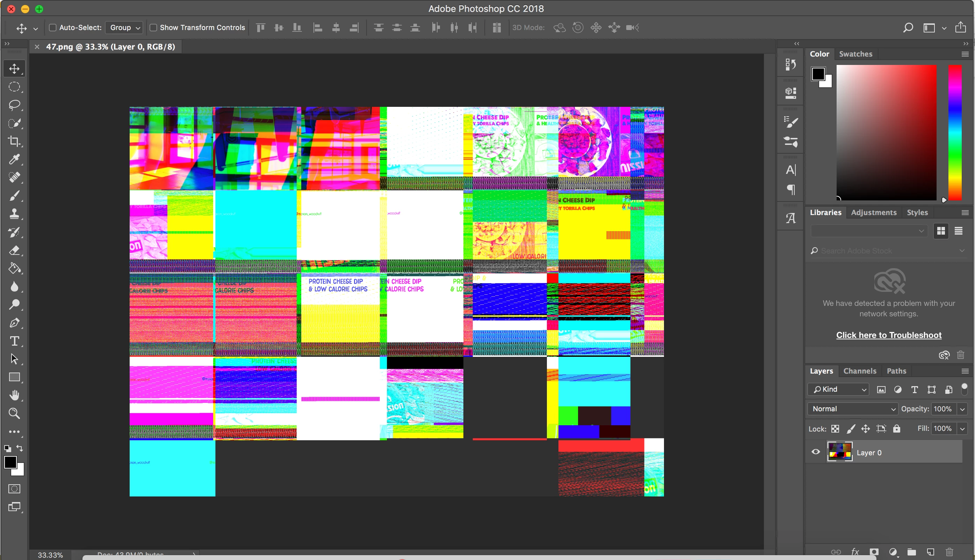The width and height of the screenshot is (975, 560).
Task: Delete layer with Layers panel trash icon
Action: pyautogui.click(x=949, y=552)
